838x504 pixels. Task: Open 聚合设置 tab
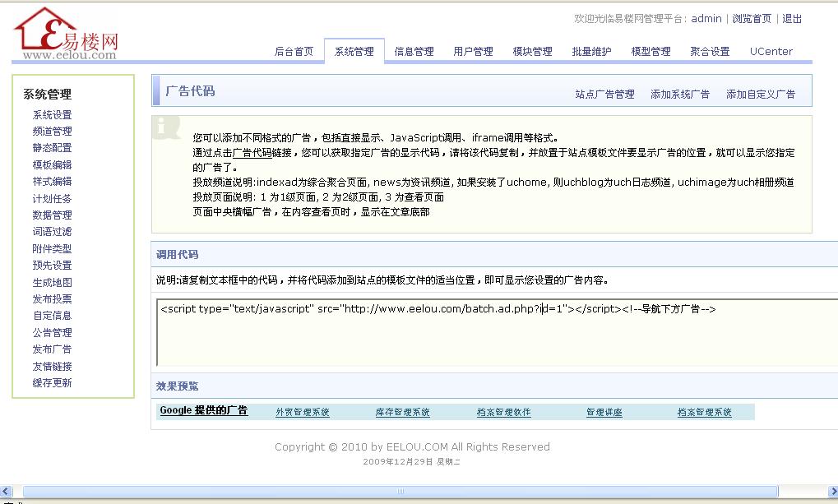pyautogui.click(x=711, y=51)
